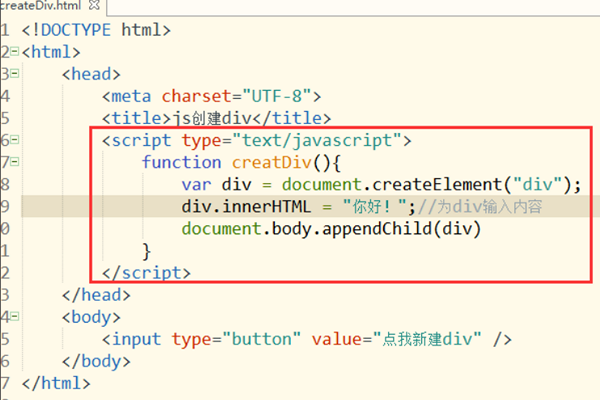The width and height of the screenshot is (600, 400).
Task: Click the creatDiv function name
Action: pyautogui.click(x=272, y=162)
